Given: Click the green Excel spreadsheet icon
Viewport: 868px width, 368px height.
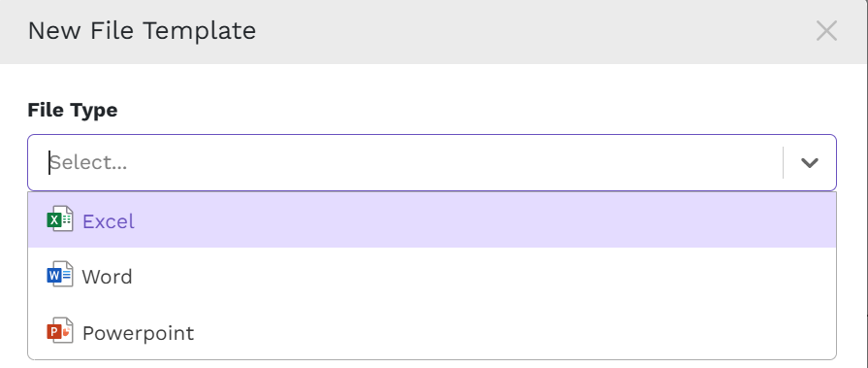Looking at the screenshot, I should click(x=60, y=218).
